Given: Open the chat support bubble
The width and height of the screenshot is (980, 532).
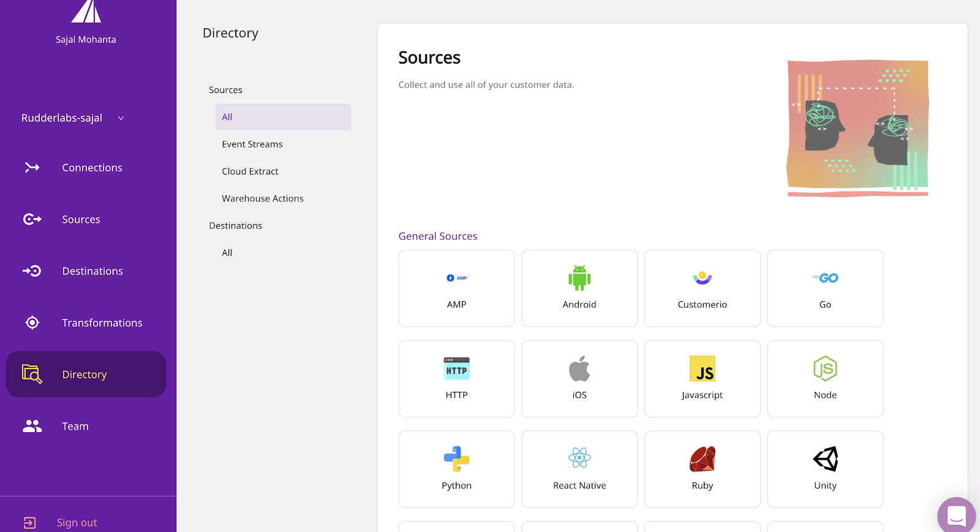Looking at the screenshot, I should [x=956, y=515].
